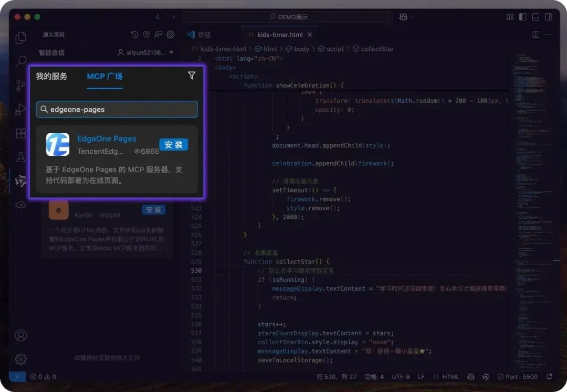The image size is (567, 392).
Task: Click Port : 5500 Live Server status
Action: click(518, 376)
